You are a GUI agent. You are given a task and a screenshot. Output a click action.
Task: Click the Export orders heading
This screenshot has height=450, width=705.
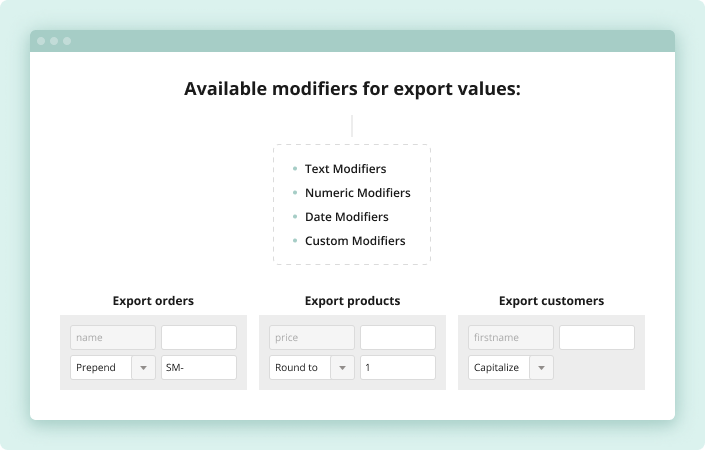pyautogui.click(x=153, y=300)
